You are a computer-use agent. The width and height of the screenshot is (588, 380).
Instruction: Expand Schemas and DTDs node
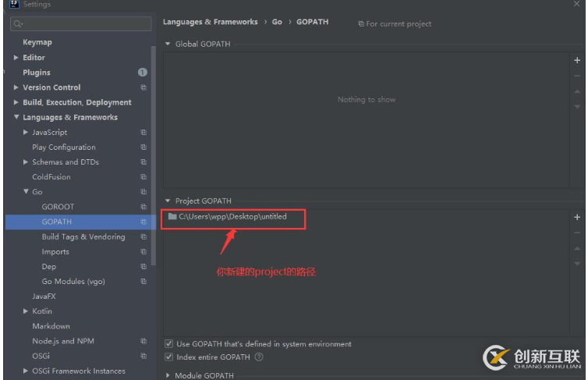[26, 162]
